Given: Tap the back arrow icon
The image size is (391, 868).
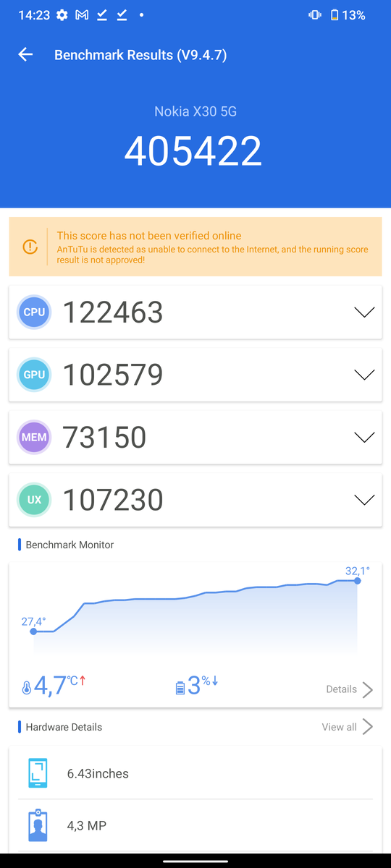Looking at the screenshot, I should click(26, 54).
